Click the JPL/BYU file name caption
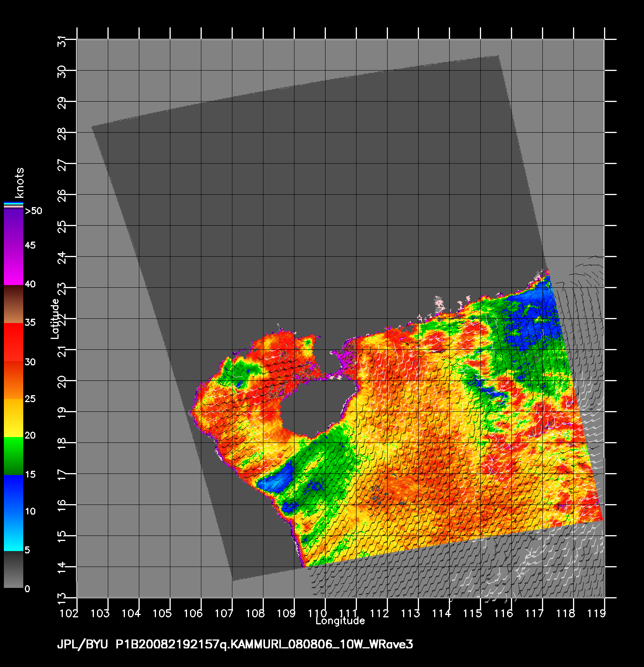 pyautogui.click(x=235, y=645)
